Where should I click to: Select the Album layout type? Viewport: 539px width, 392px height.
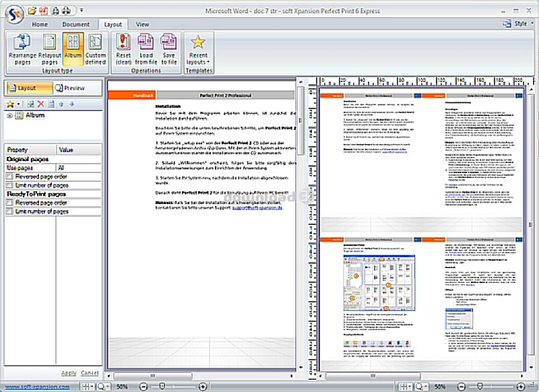[x=73, y=48]
